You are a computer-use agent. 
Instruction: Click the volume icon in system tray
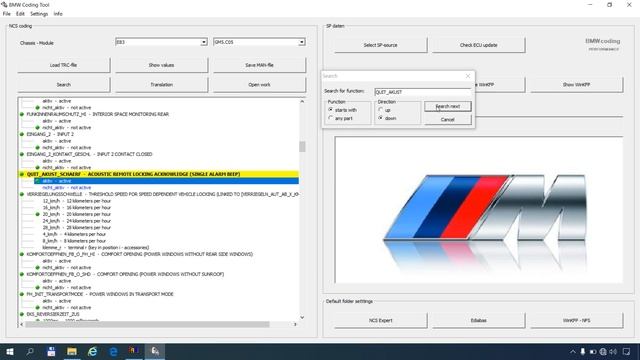tap(613, 351)
